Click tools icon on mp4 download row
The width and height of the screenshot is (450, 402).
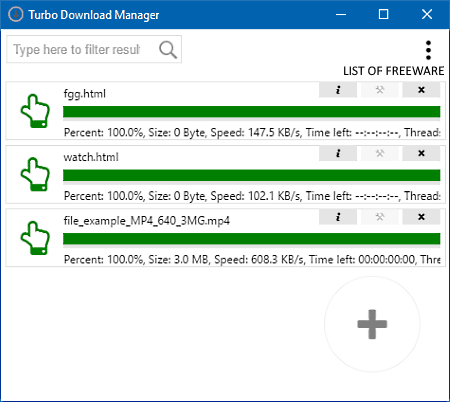(380, 217)
